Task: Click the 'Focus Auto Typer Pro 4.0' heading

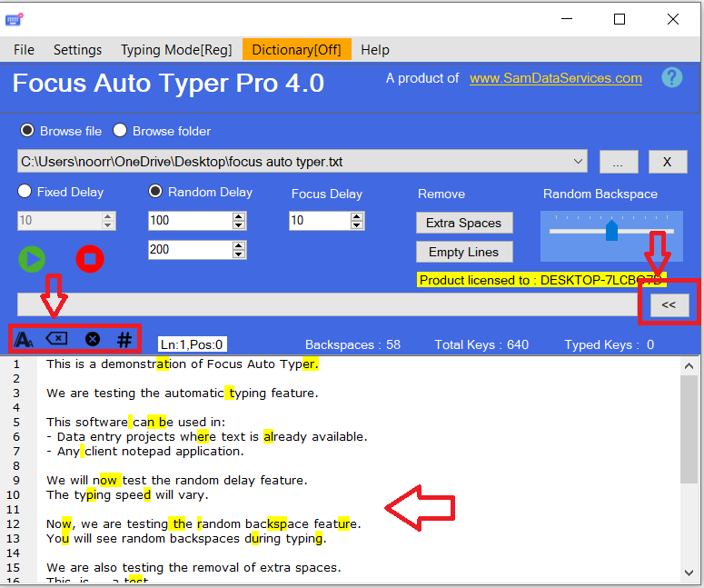Action: pos(168,83)
